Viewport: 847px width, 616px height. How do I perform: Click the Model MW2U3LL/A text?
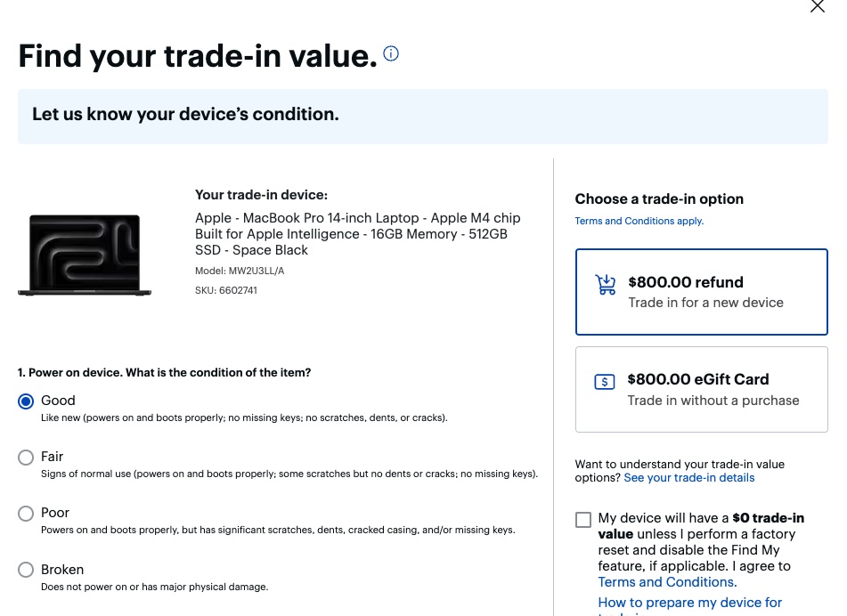click(x=240, y=271)
